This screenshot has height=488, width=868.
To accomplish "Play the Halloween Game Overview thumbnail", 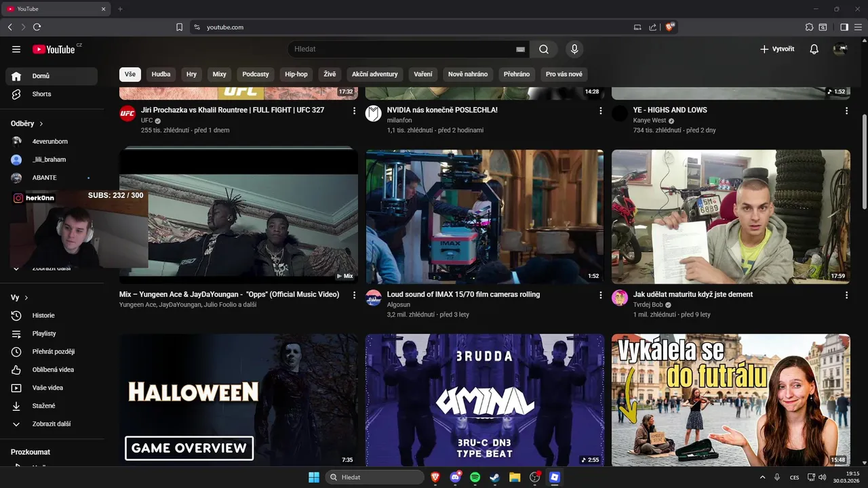I will pyautogui.click(x=239, y=400).
